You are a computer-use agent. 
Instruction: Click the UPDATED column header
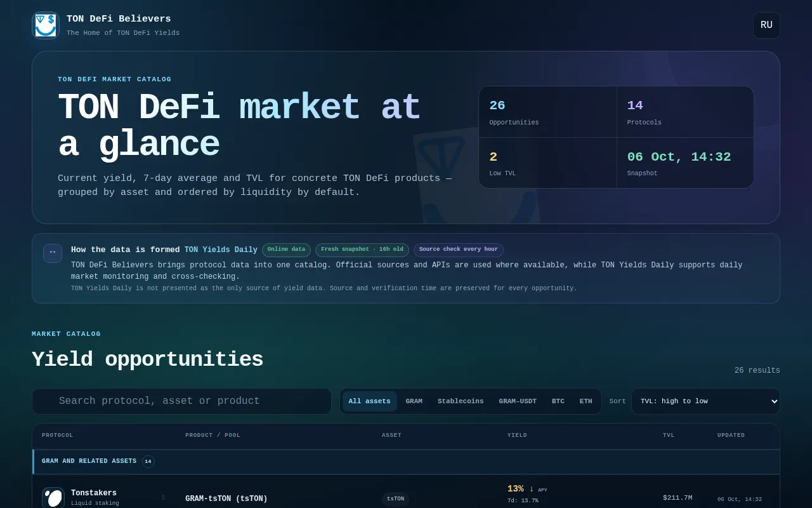(x=731, y=436)
